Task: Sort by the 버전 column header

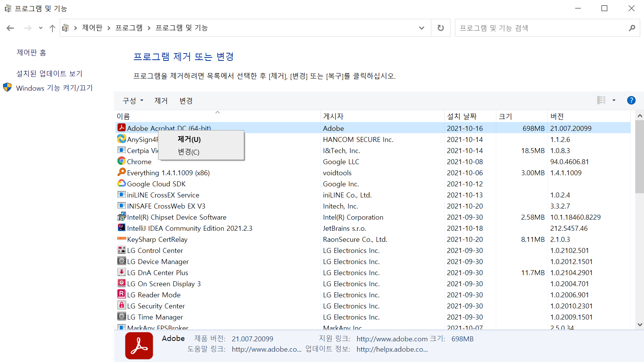Action: (589, 116)
